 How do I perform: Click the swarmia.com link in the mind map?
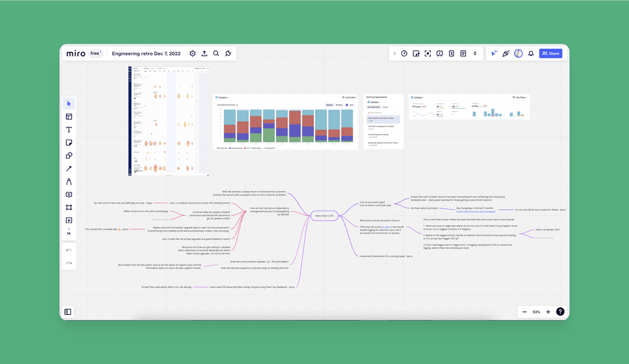pos(476,211)
